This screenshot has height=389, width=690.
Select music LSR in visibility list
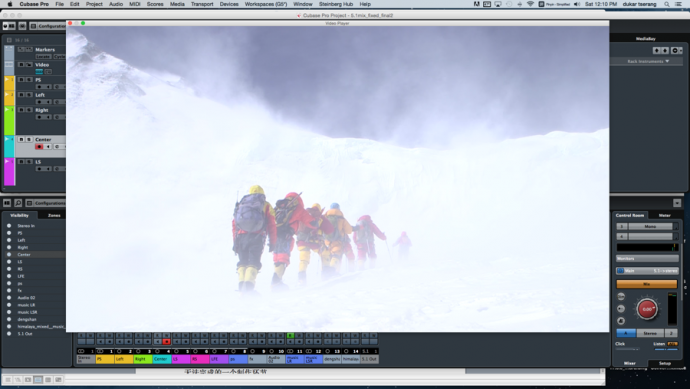click(x=27, y=312)
